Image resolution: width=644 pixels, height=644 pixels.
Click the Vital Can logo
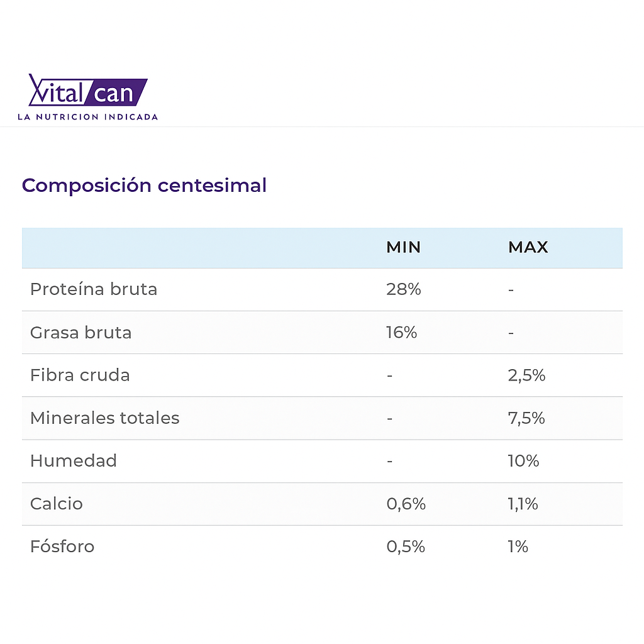point(88,91)
